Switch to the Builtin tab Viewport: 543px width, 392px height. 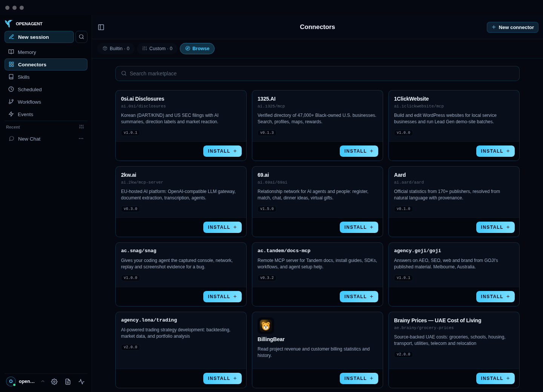(x=116, y=49)
